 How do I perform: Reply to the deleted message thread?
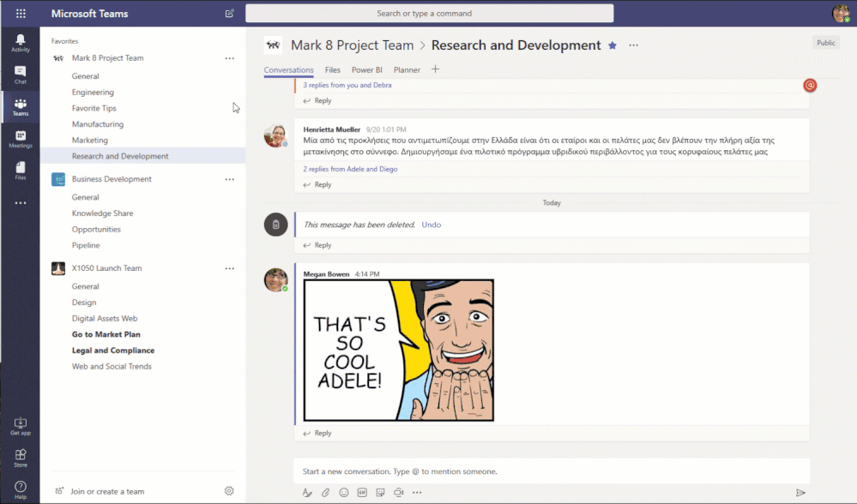[317, 245]
